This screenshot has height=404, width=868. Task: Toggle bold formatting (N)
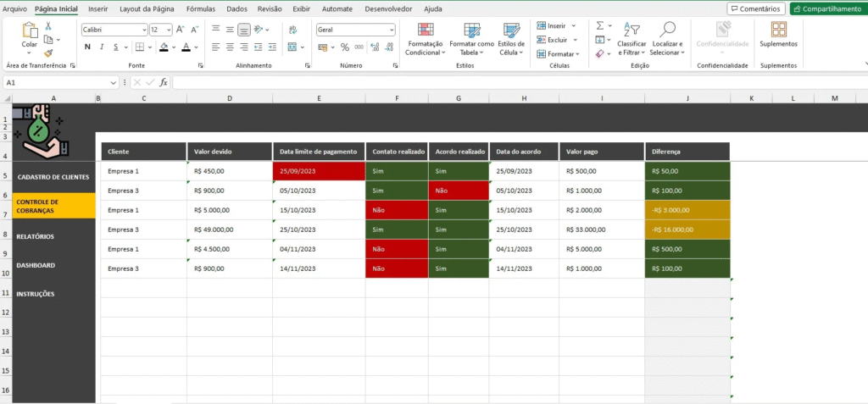[x=86, y=47]
